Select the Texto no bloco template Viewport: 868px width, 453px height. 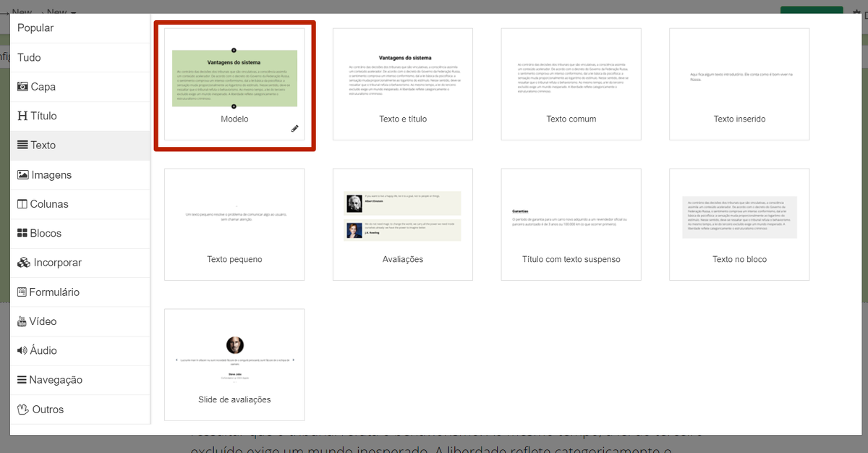coord(739,224)
